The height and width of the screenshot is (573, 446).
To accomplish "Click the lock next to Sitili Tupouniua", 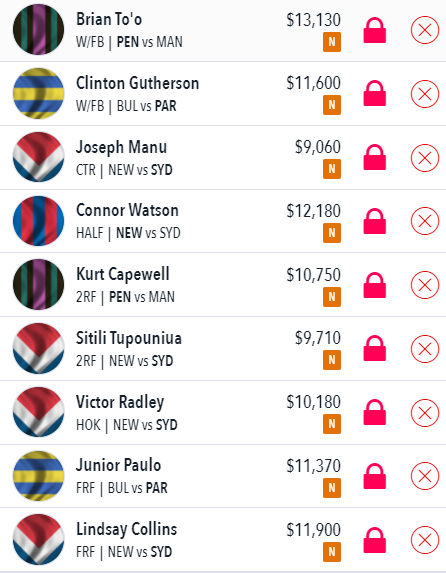I will pyautogui.click(x=375, y=348).
